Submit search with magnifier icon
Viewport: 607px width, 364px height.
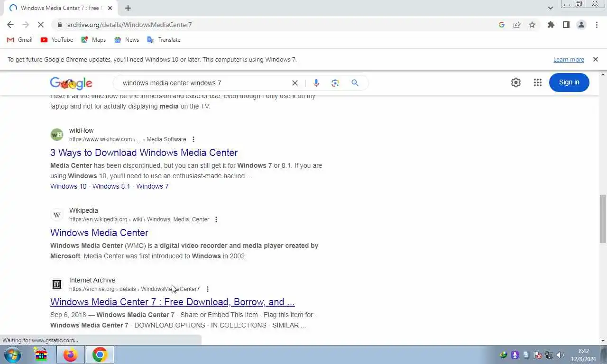(355, 83)
